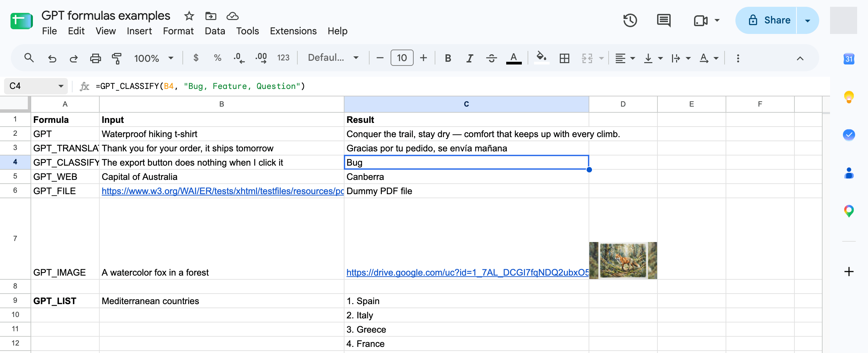Format as currency
868x353 pixels.
pos(196,58)
